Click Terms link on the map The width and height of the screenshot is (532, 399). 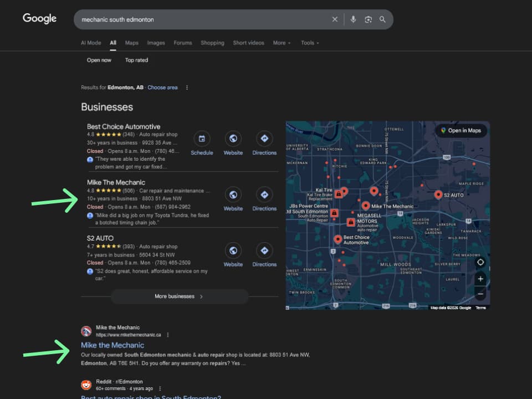coord(480,308)
